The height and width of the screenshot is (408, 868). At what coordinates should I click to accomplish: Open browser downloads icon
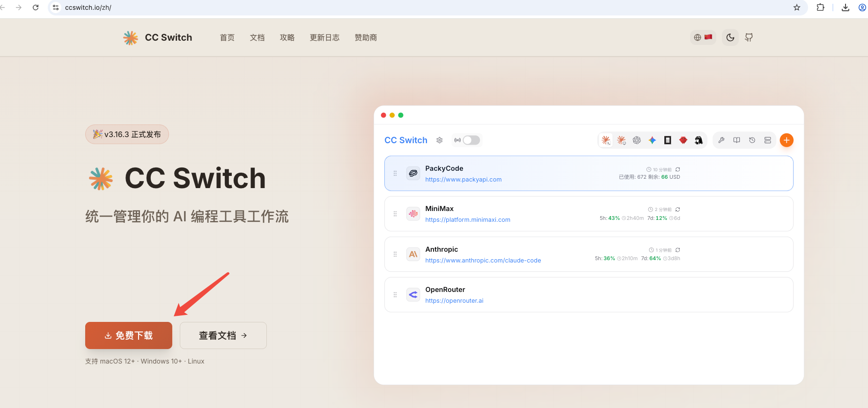click(846, 7)
